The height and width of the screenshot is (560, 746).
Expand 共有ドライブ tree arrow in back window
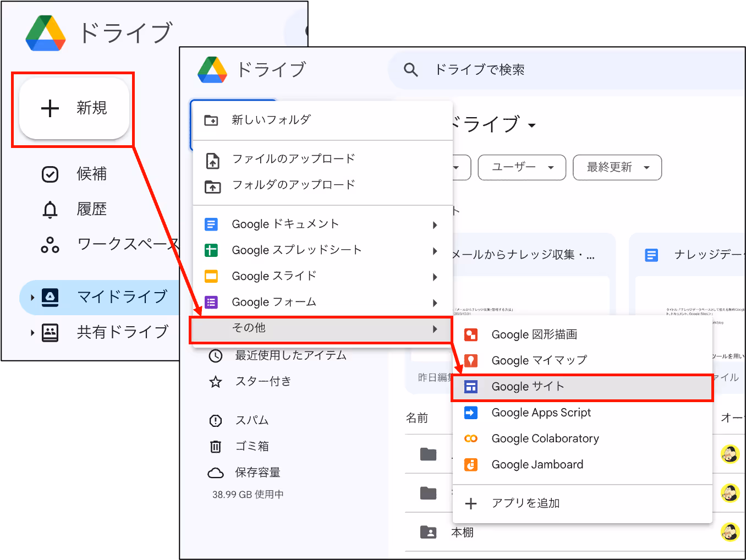tap(32, 333)
